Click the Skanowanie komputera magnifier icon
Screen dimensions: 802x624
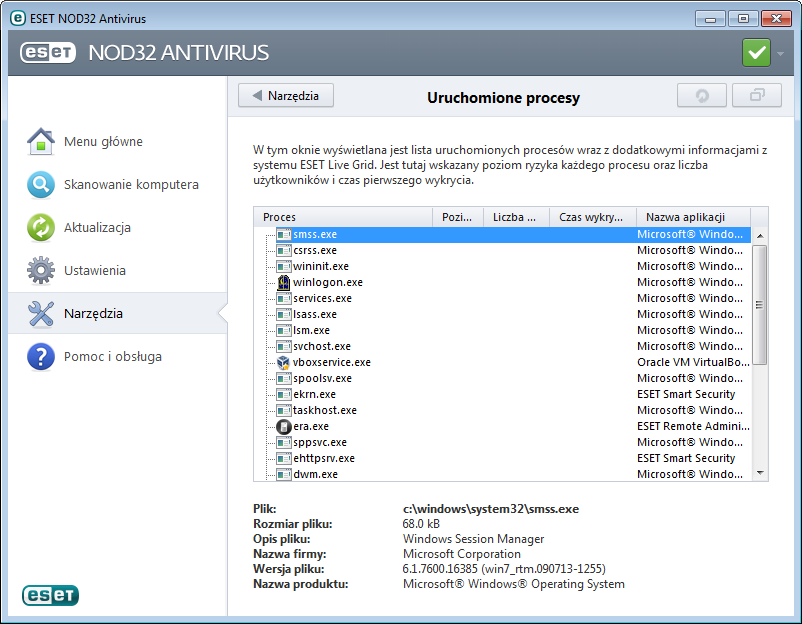click(41, 184)
